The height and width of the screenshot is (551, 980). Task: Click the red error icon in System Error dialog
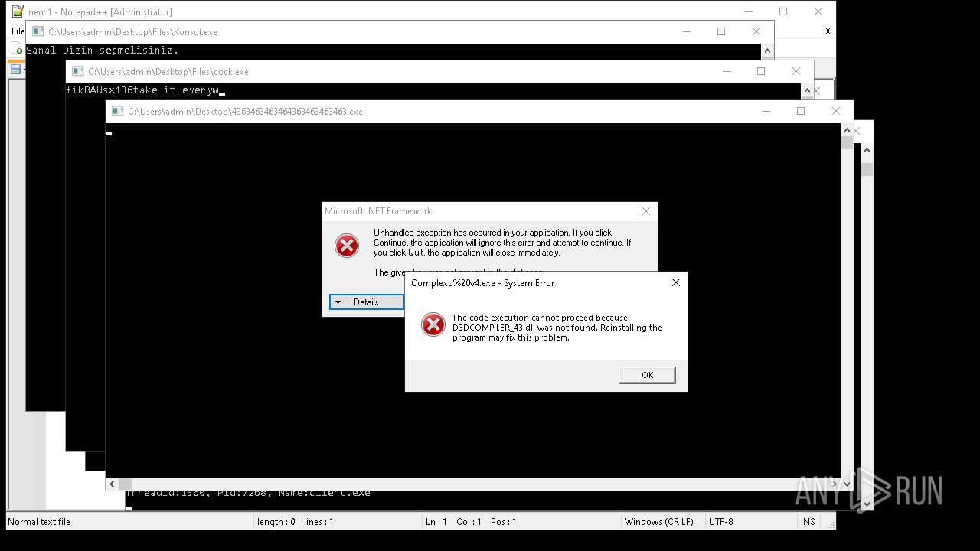pyautogui.click(x=433, y=324)
